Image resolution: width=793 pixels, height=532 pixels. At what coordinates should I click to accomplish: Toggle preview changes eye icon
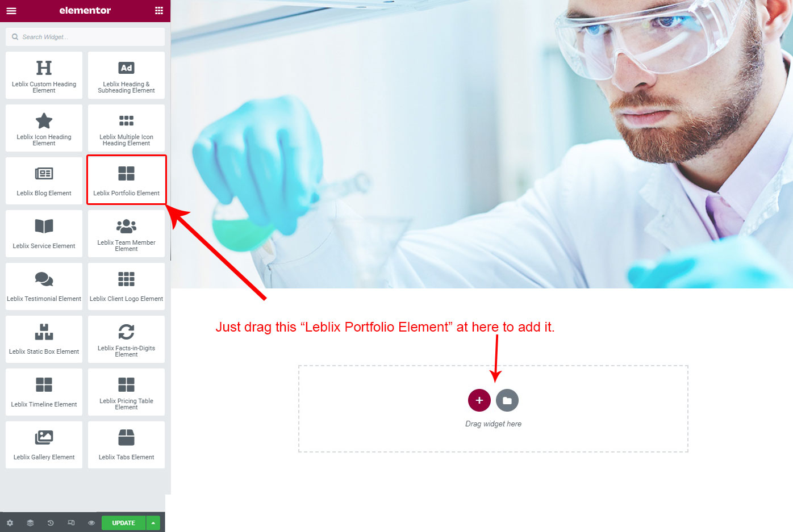tap(91, 523)
